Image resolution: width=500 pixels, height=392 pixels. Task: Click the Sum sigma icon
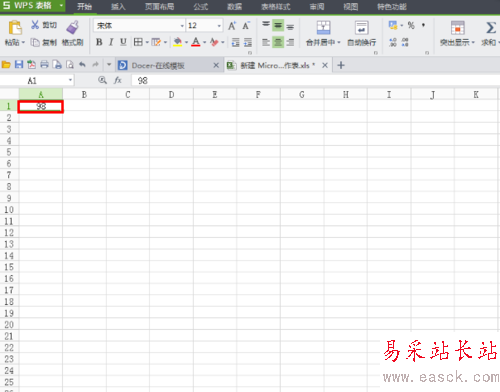pyautogui.click(x=491, y=28)
